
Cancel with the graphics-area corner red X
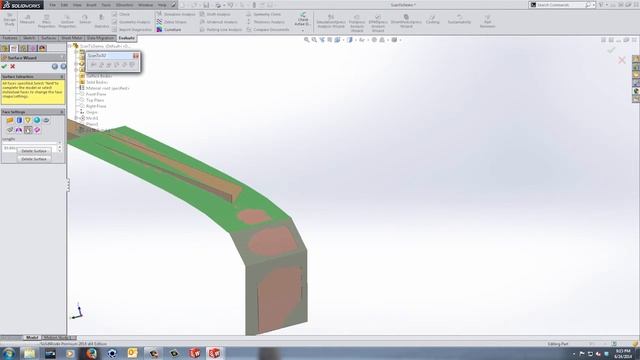(622, 60)
